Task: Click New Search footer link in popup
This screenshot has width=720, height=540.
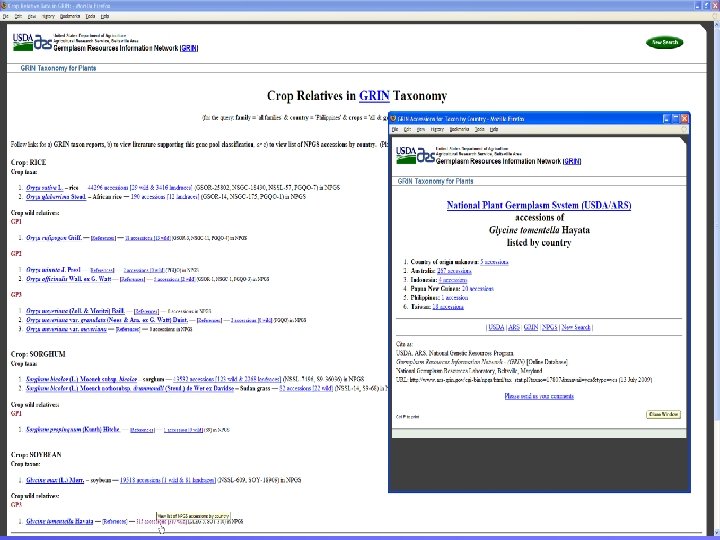Action: (x=576, y=327)
